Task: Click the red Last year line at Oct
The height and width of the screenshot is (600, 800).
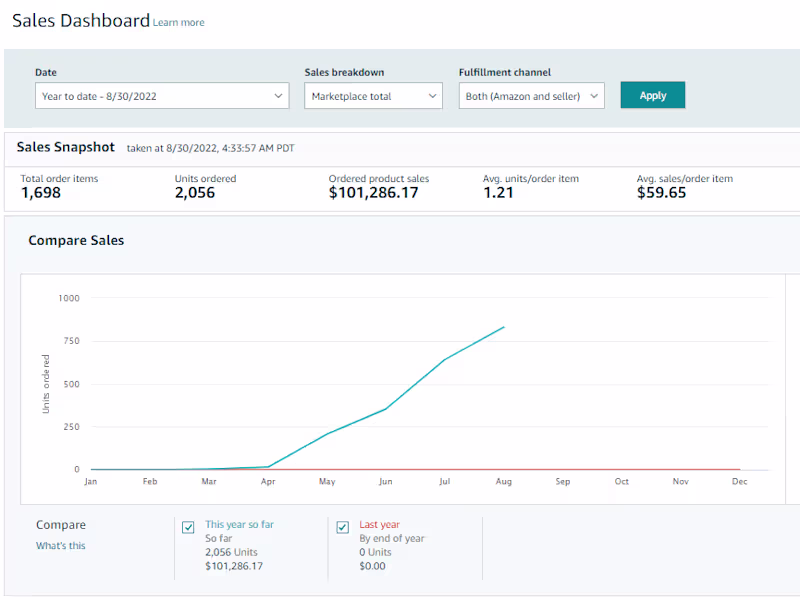Action: pyautogui.click(x=622, y=469)
